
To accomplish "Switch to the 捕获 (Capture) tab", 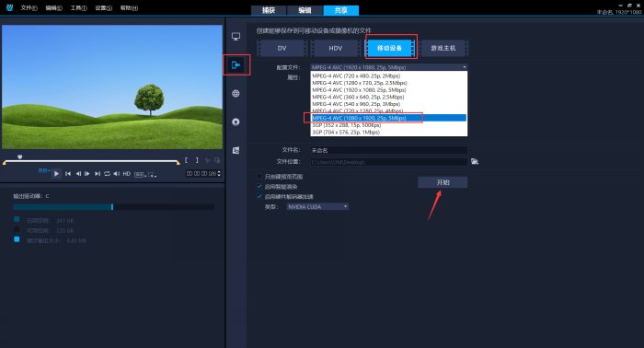I will point(269,10).
